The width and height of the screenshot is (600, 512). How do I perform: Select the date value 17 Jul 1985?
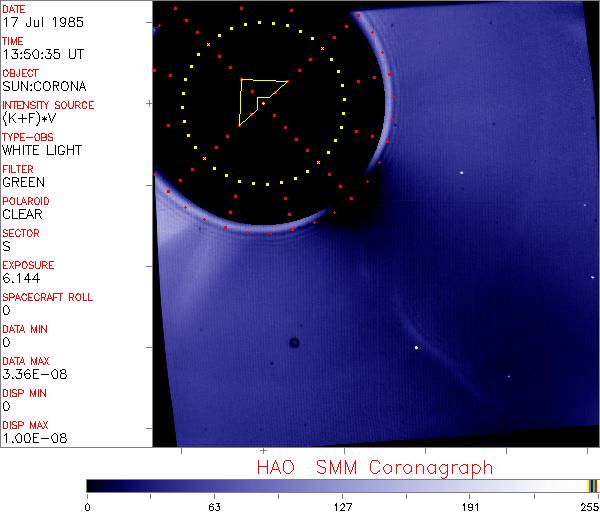tap(36, 22)
